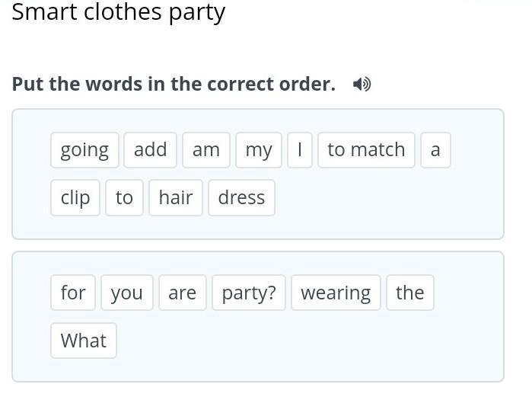
Task: Play the audio speaker icon
Action: tap(362, 85)
